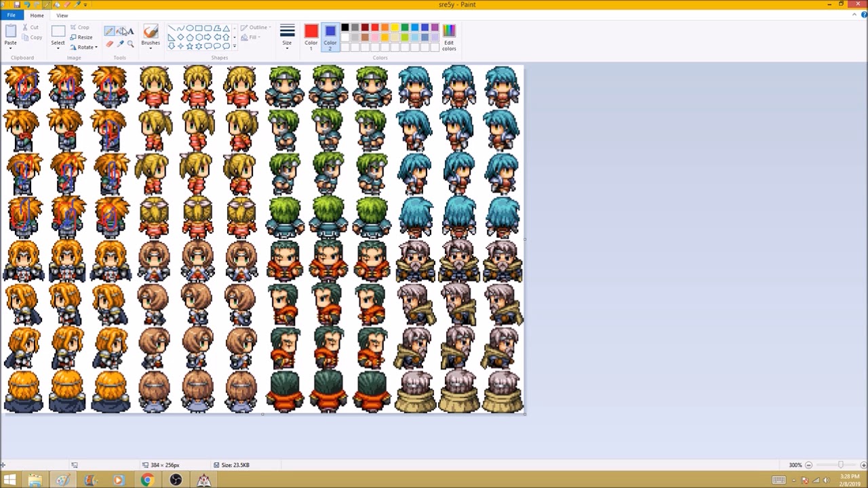Activate the Color 2 background selector

330,37
